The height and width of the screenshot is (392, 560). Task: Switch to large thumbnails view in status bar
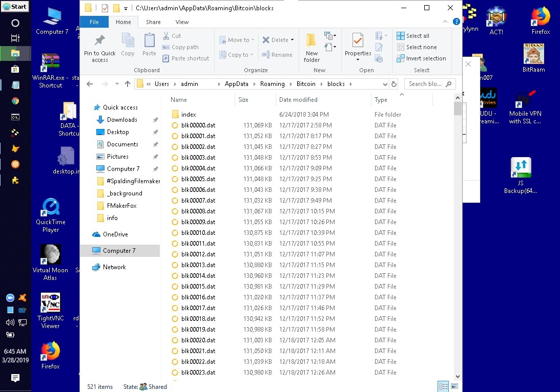point(454,386)
